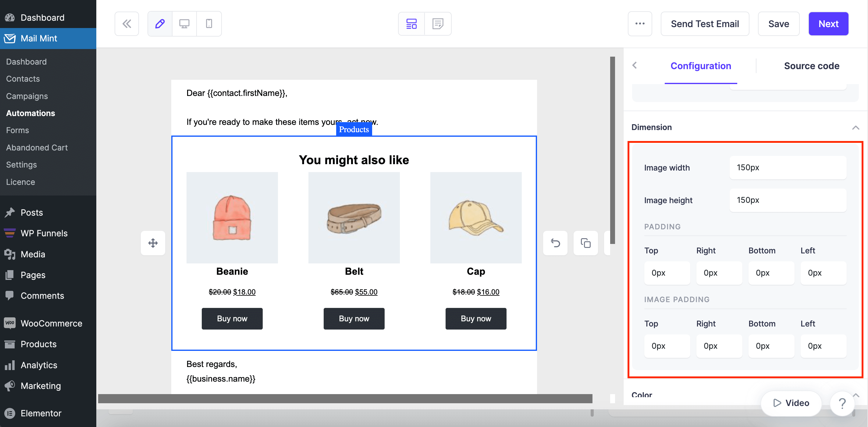
Task: Click the Next button
Action: [x=829, y=24]
